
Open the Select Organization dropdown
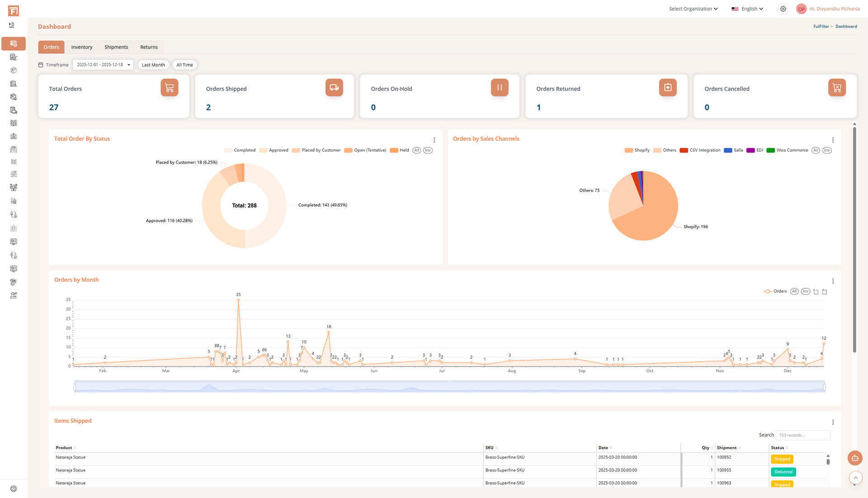tap(693, 9)
